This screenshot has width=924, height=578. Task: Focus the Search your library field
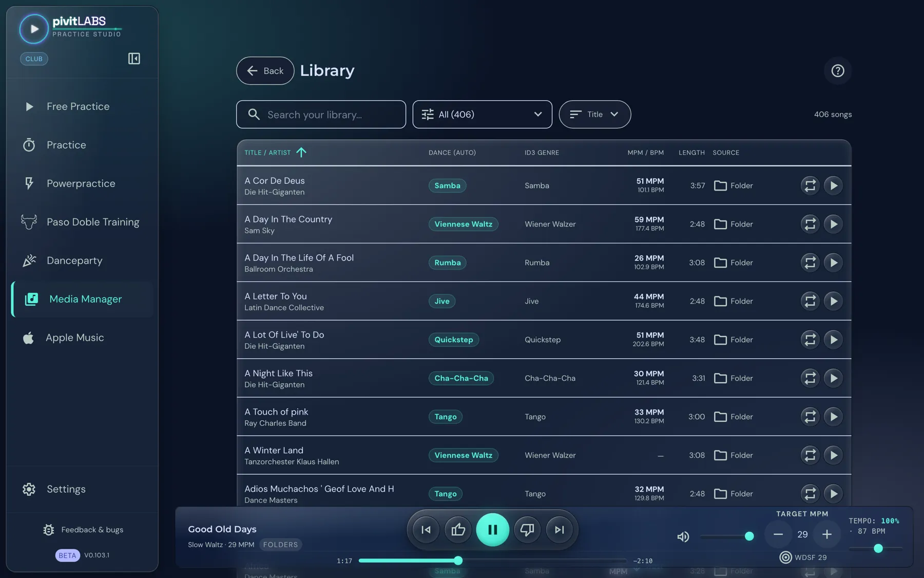pyautogui.click(x=321, y=114)
